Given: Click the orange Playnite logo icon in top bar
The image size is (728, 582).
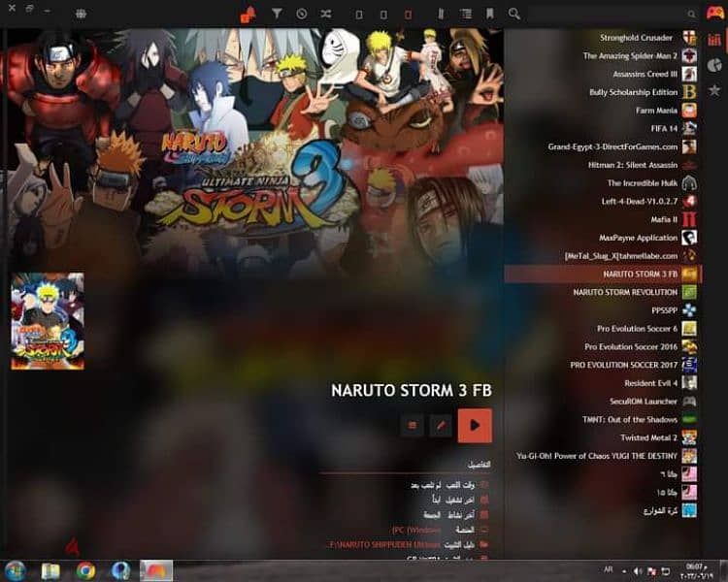Looking at the screenshot, I should point(248,15).
